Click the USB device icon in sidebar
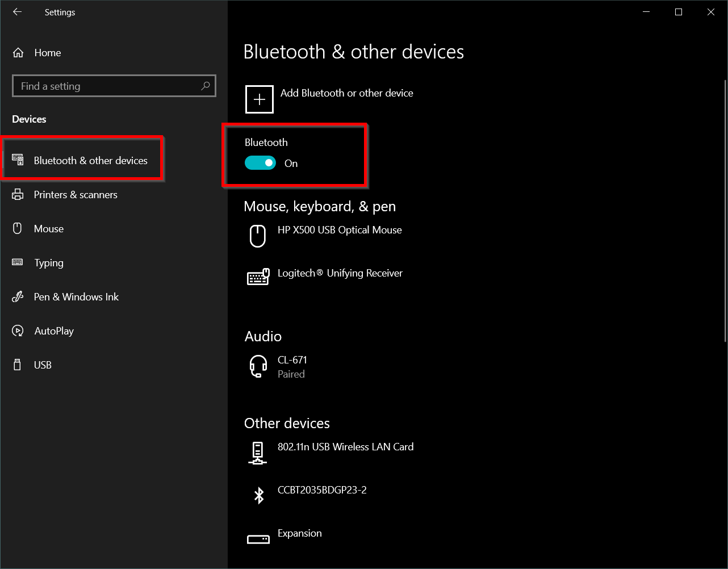The height and width of the screenshot is (569, 728). coord(18,365)
